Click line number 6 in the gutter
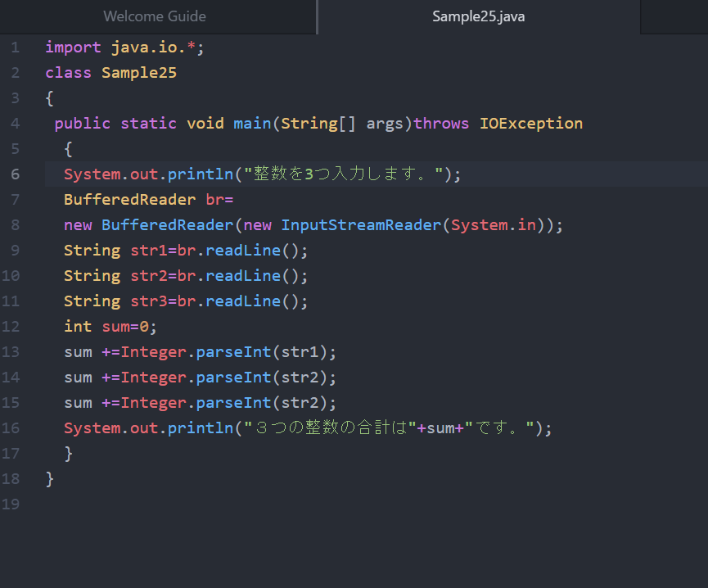708x588 pixels. (x=15, y=174)
